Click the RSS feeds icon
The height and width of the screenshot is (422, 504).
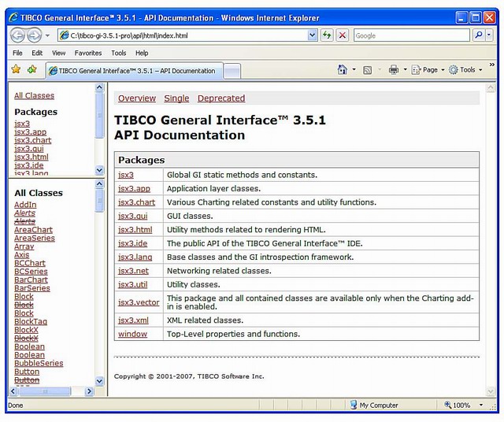pyautogui.click(x=368, y=70)
